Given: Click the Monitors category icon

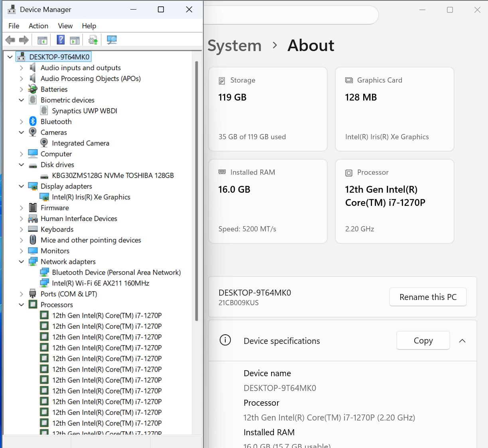Looking at the screenshot, I should click(33, 251).
